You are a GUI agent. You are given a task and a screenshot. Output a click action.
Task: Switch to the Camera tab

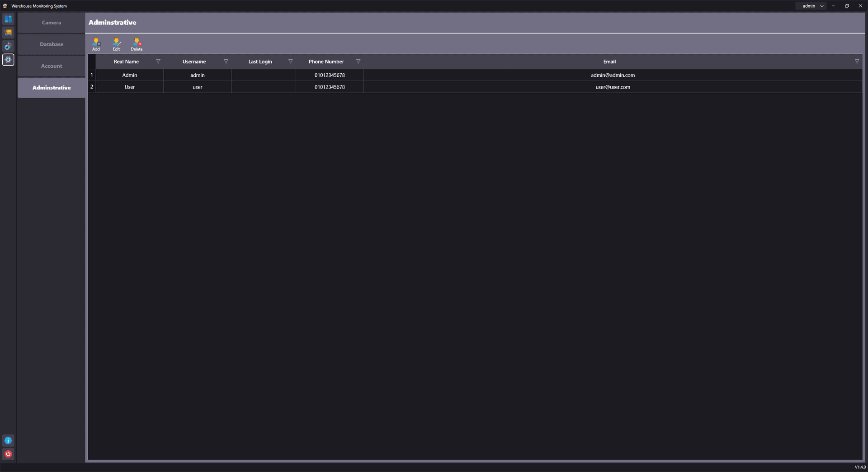[52, 23]
